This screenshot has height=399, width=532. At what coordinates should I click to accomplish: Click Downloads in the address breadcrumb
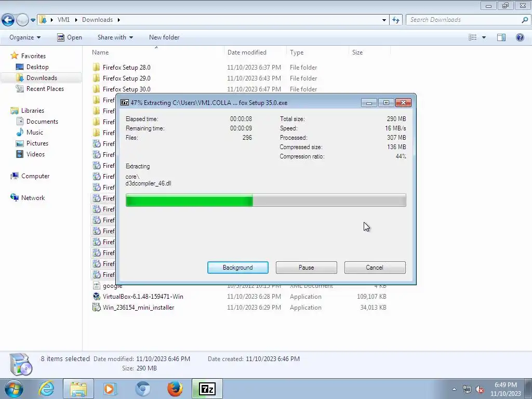click(x=97, y=20)
